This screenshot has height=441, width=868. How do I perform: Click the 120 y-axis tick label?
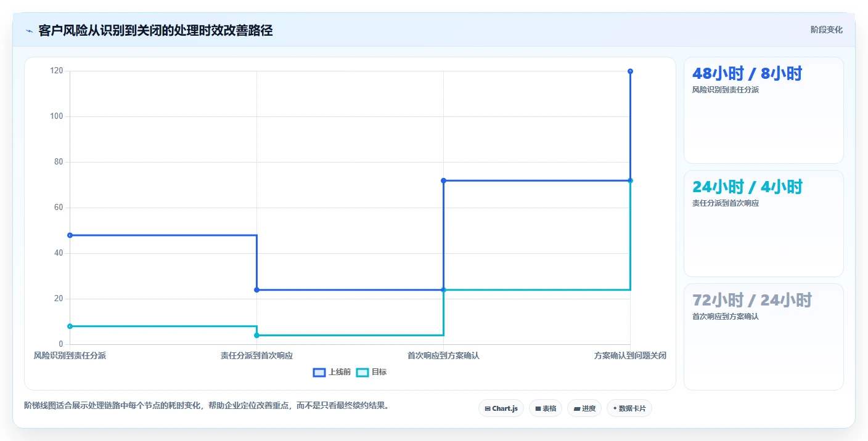coord(57,71)
